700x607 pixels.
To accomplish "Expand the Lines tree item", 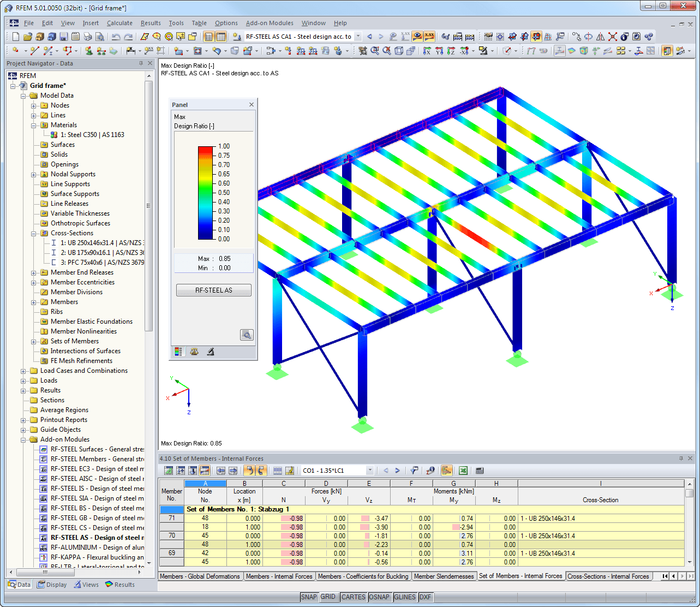I will (34, 115).
